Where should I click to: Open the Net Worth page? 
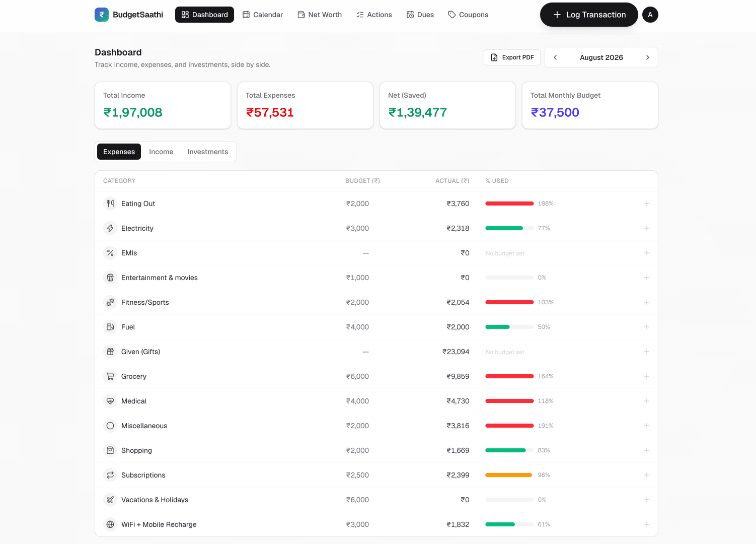320,15
